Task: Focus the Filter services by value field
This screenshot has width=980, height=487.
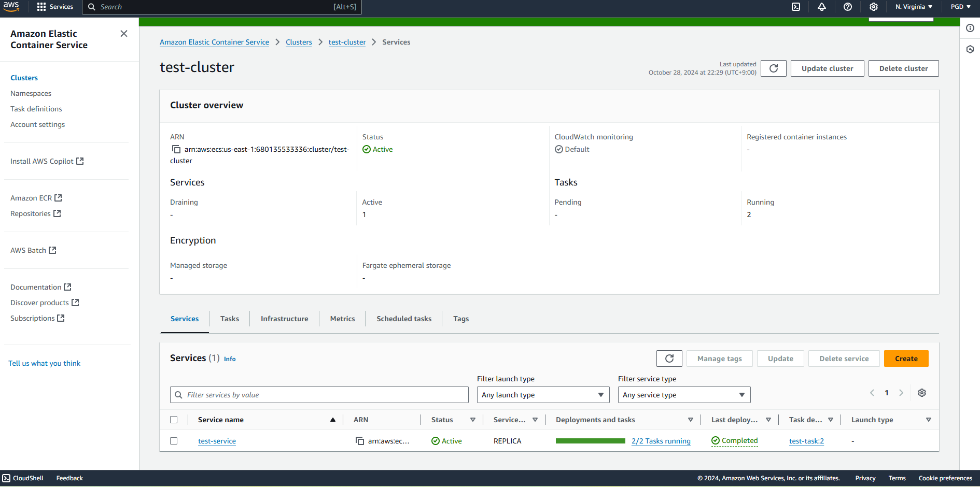Action: [x=319, y=395]
